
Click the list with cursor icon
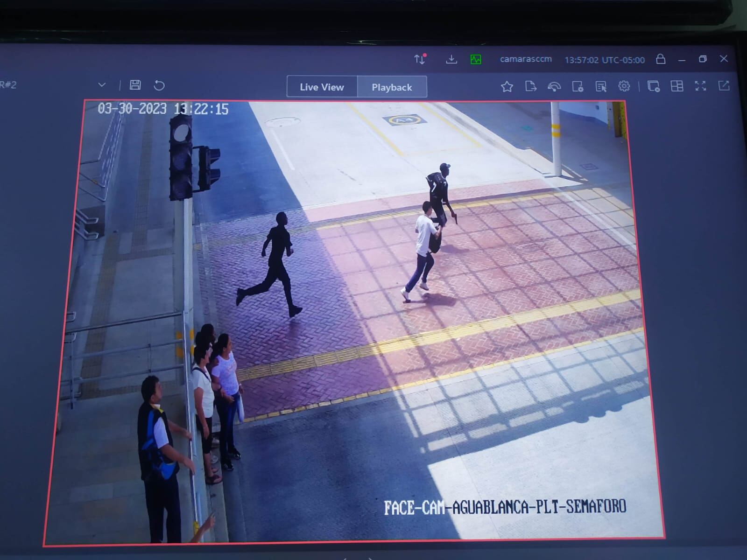point(601,87)
